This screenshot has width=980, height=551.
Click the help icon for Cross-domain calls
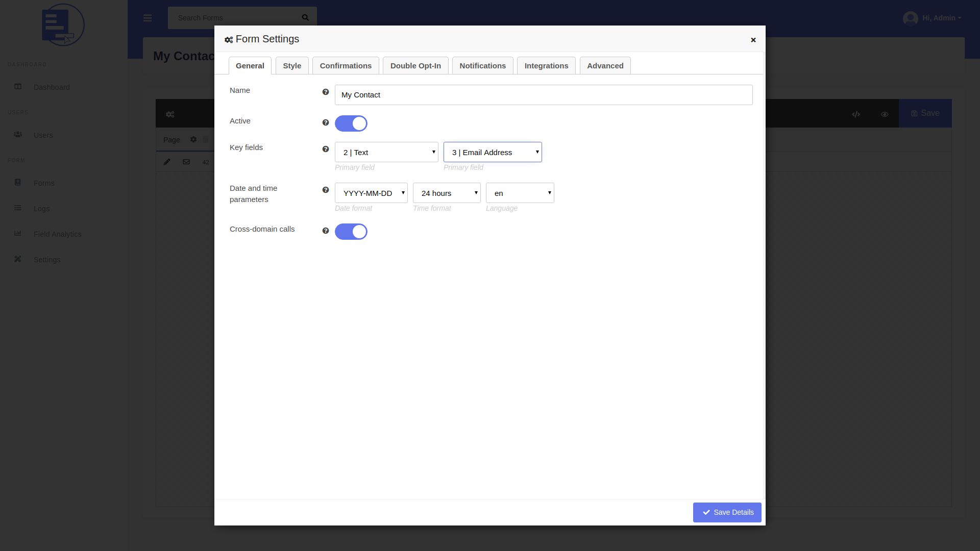coord(325,231)
